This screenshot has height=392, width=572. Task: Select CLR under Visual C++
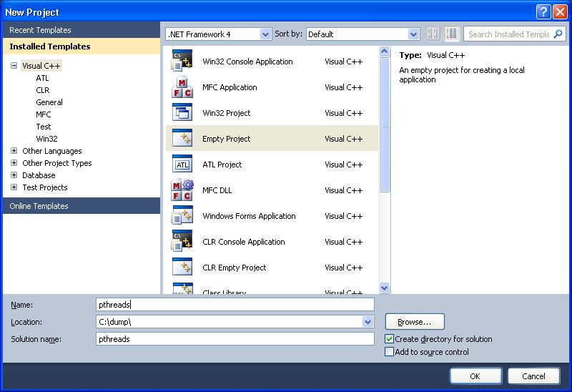(43, 90)
